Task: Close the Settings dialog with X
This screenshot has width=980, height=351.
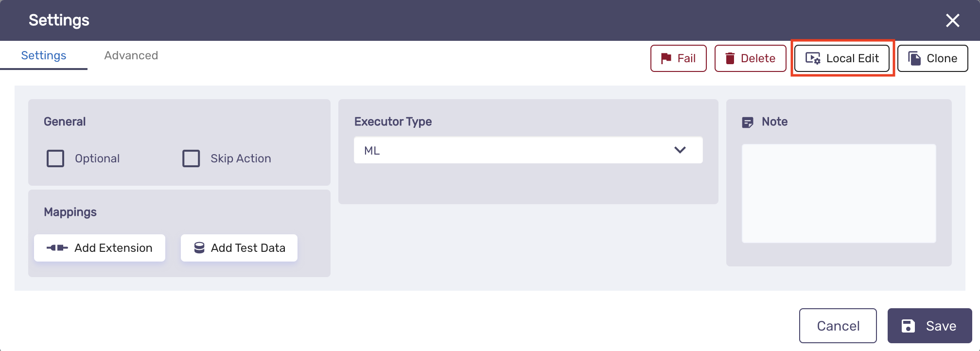Action: pyautogui.click(x=953, y=20)
